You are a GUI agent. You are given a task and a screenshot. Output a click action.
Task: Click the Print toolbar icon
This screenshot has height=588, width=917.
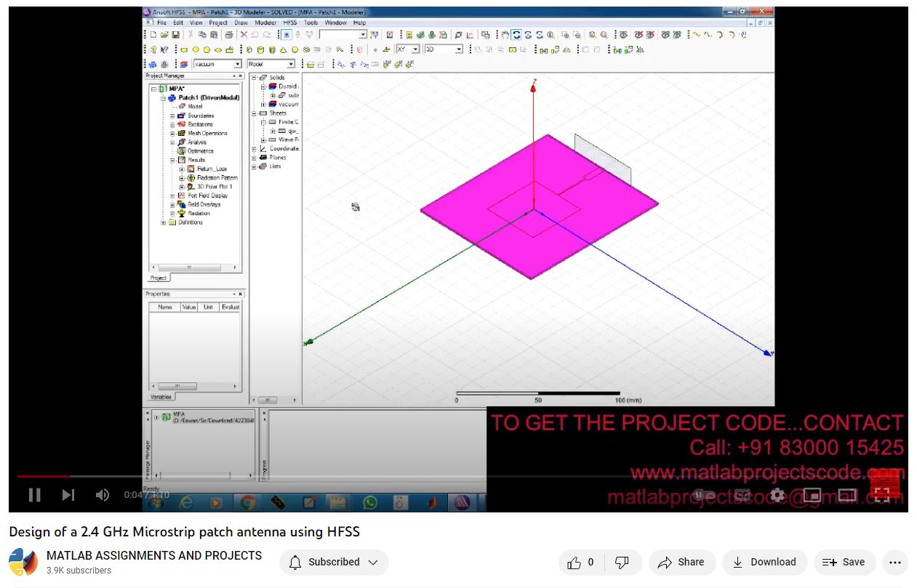tap(229, 35)
